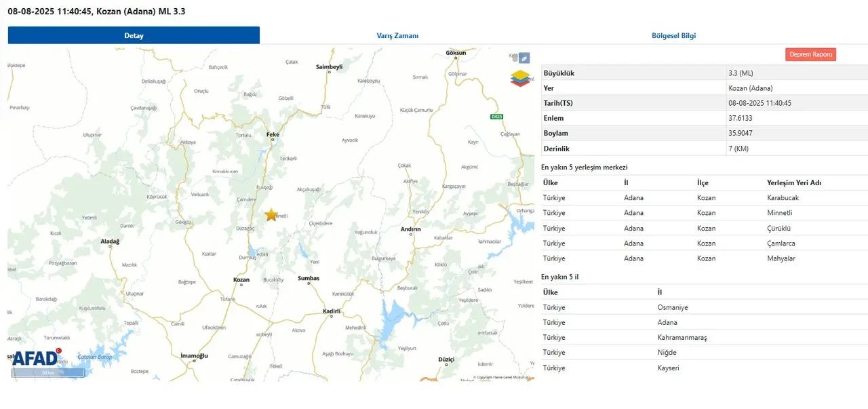Click the 20 km map scale bar
The height and width of the screenshot is (409, 868).
(x=47, y=372)
